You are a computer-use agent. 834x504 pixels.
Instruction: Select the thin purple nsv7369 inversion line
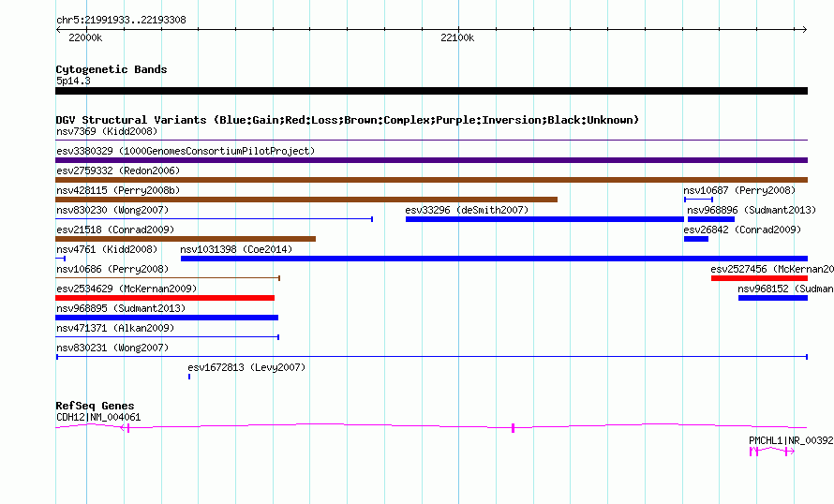point(431,141)
